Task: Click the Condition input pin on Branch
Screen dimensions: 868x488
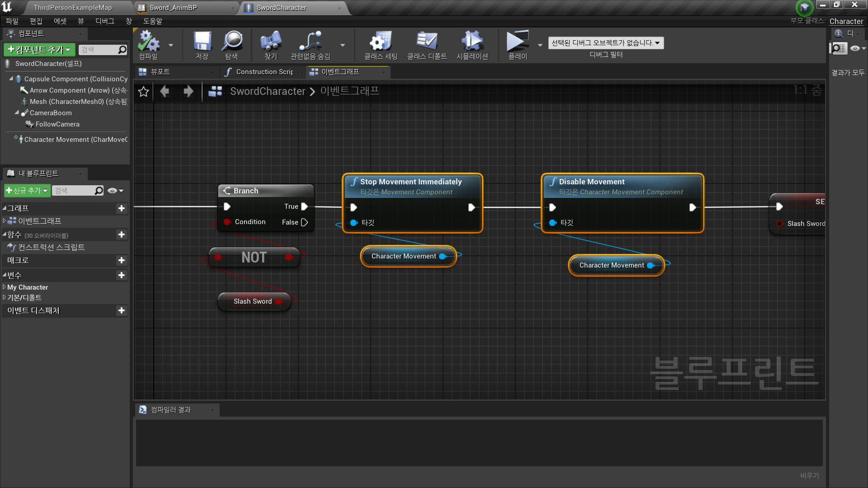Action: pos(227,222)
